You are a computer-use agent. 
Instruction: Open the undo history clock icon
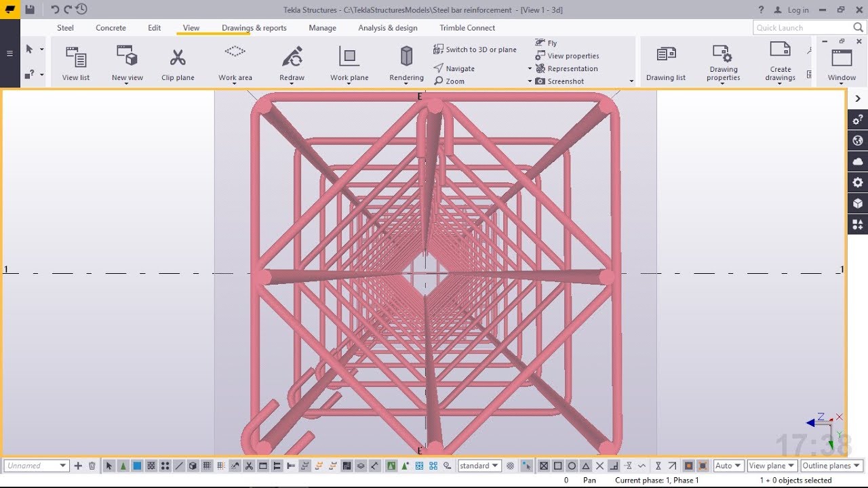(81, 9)
